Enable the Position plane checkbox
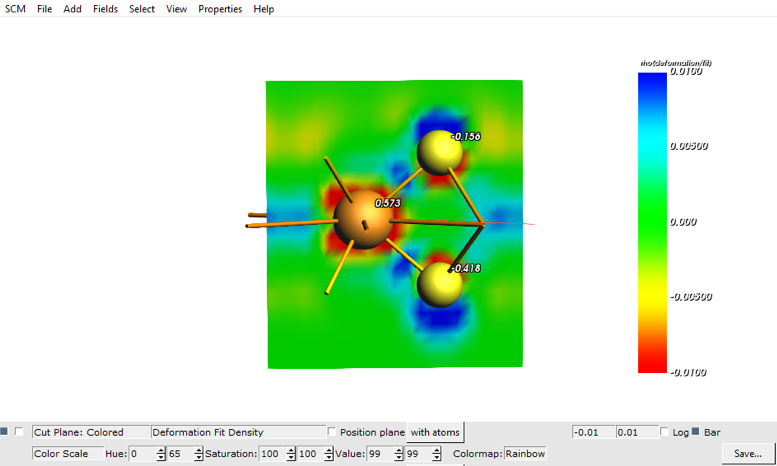Screen dimensions: 777x466 coord(333,432)
